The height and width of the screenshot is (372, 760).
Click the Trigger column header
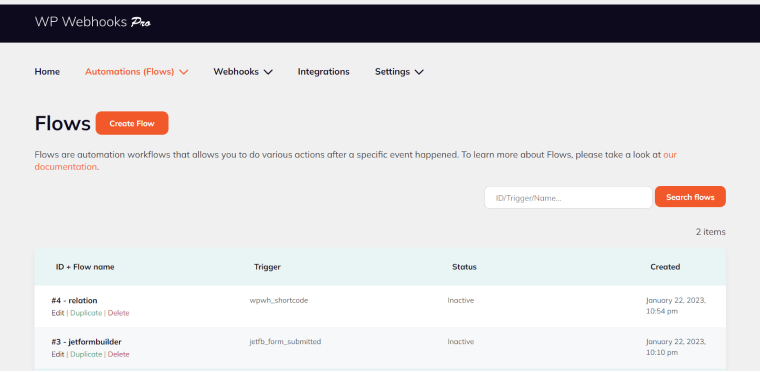267,267
